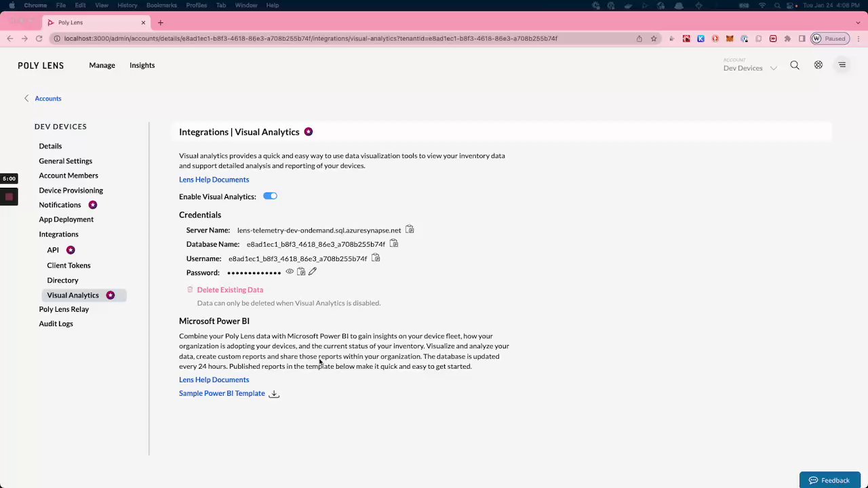This screenshot has width=868, height=488.
Task: Open Account Members in sidebar
Action: (x=68, y=176)
